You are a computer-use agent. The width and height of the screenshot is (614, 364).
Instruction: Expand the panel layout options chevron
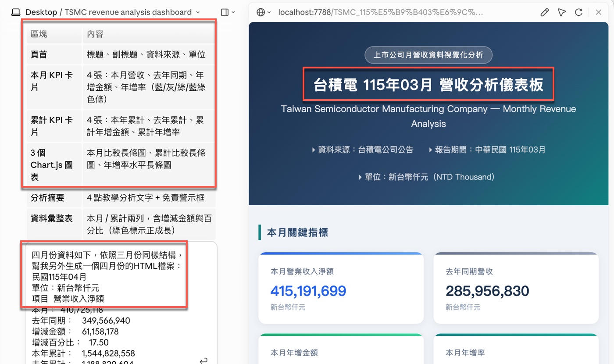(233, 12)
